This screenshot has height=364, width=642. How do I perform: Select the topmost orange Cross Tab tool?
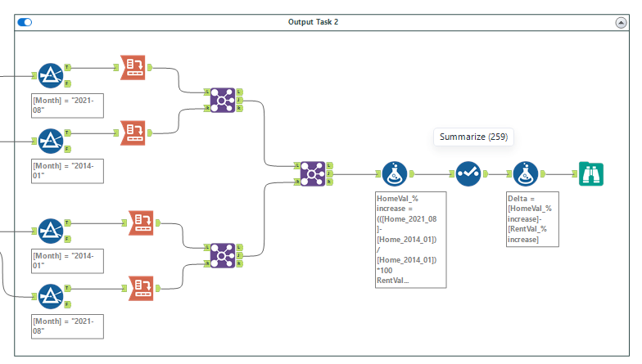(x=133, y=67)
